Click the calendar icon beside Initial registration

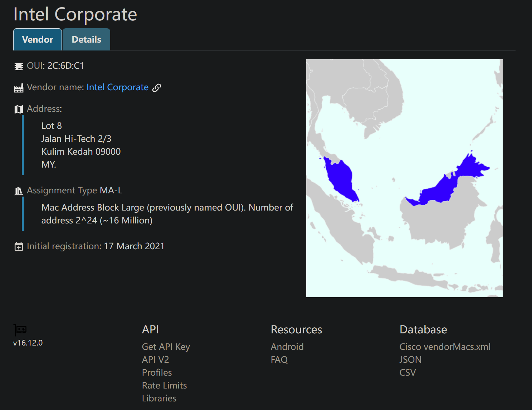(x=19, y=247)
